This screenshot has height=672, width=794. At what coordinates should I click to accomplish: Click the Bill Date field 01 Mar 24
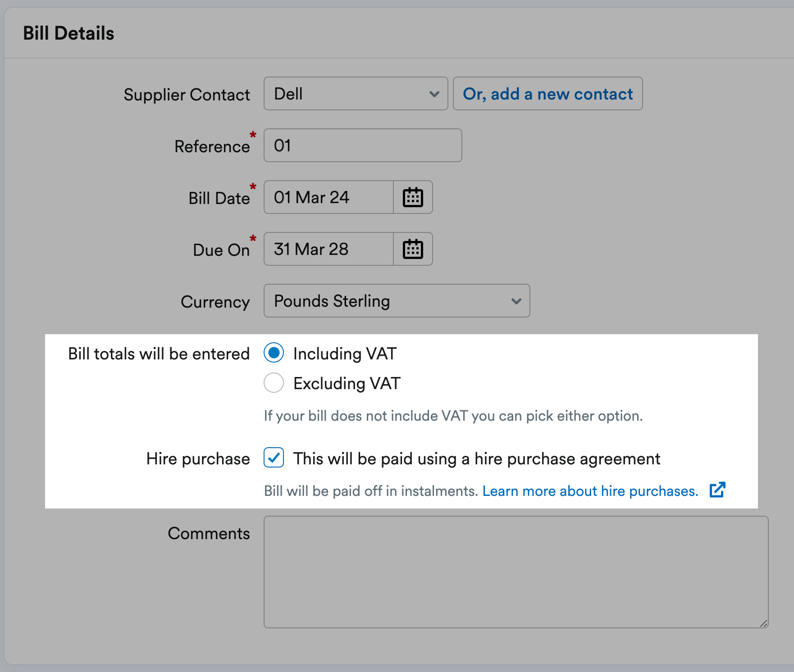pyautogui.click(x=329, y=197)
